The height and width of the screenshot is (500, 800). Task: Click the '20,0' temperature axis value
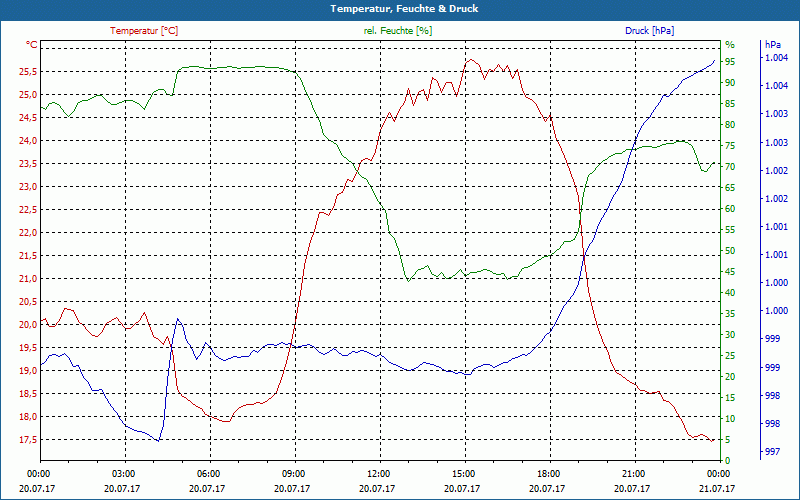pos(28,324)
